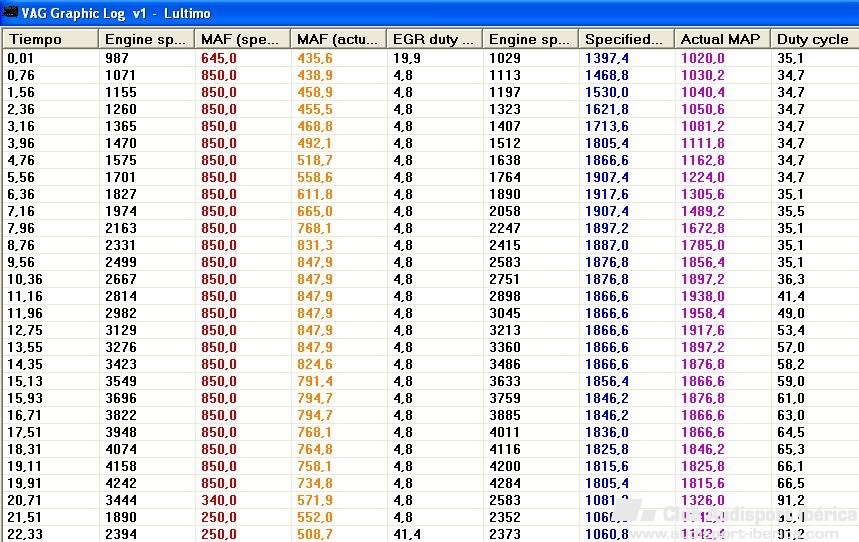Click the Duty cycle column header

pyautogui.click(x=815, y=39)
